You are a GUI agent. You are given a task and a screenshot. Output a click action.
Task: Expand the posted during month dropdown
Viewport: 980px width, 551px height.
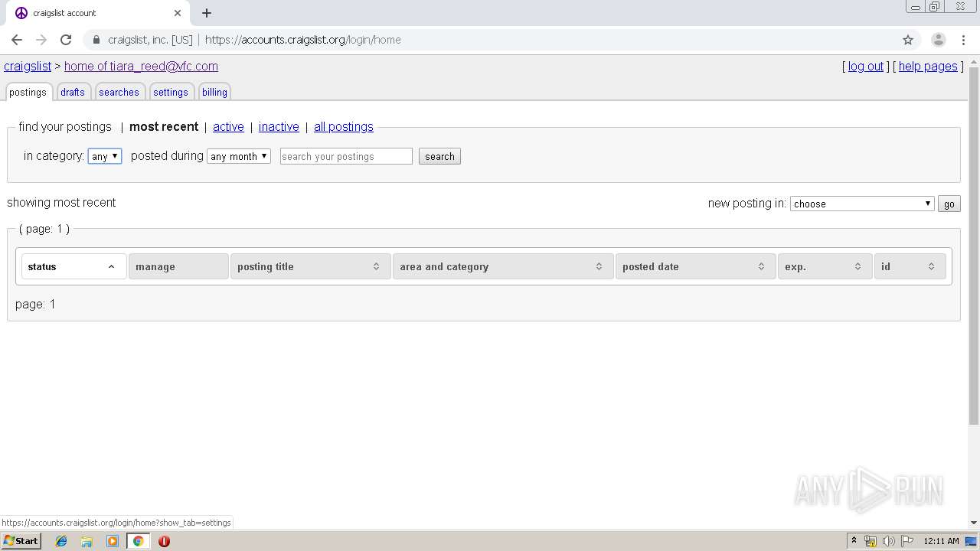[x=239, y=156]
